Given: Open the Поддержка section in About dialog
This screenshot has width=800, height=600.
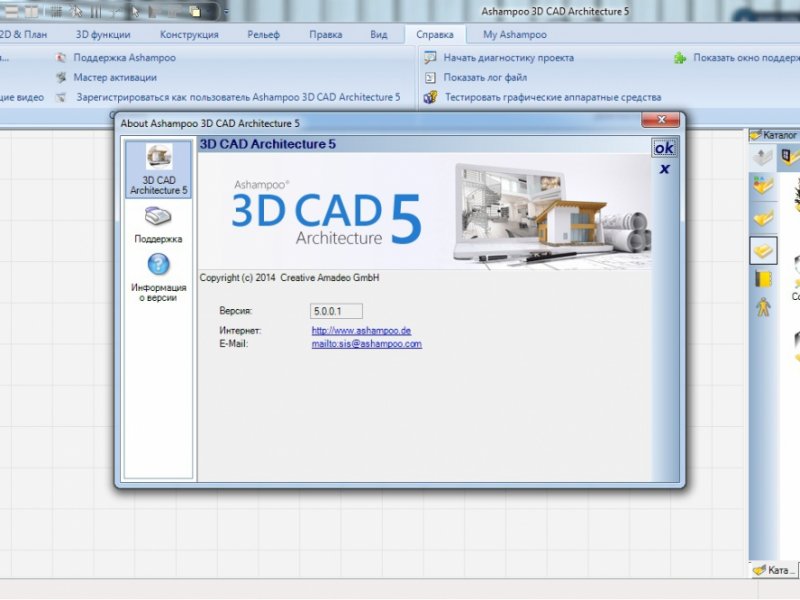Looking at the screenshot, I should [158, 223].
